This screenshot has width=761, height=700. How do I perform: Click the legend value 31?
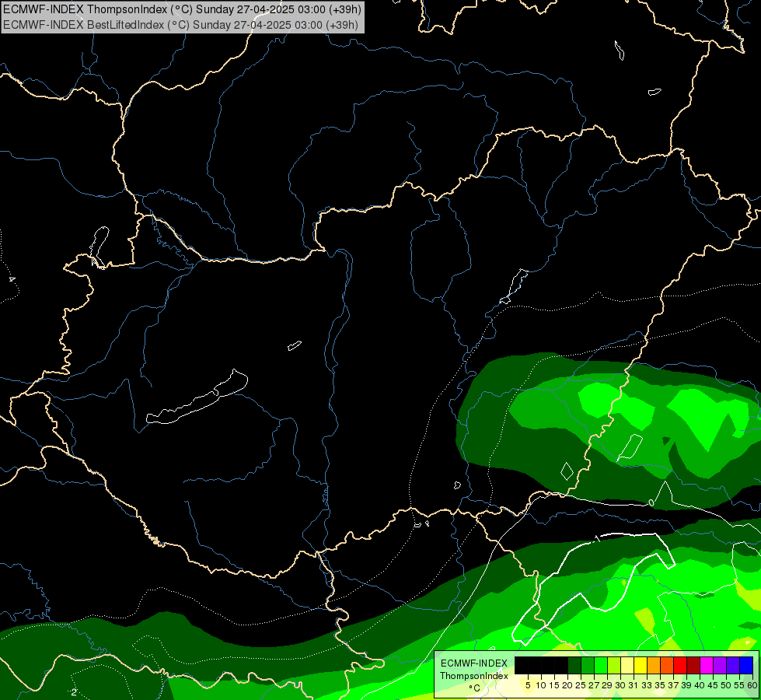634,685
